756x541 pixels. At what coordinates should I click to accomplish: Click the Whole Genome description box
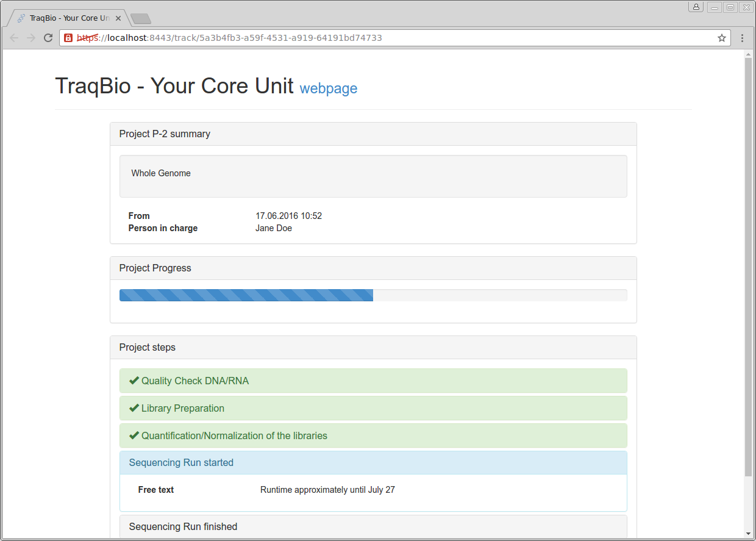pyautogui.click(x=373, y=176)
